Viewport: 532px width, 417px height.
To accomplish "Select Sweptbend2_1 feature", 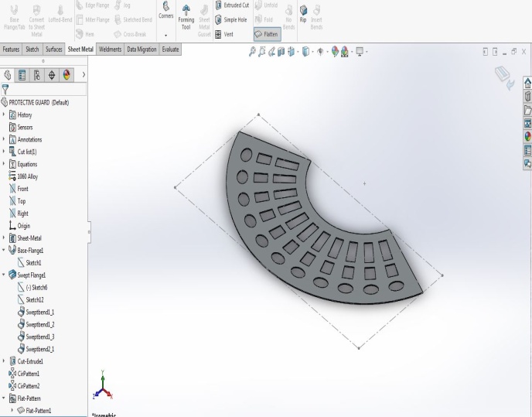I will (36, 349).
